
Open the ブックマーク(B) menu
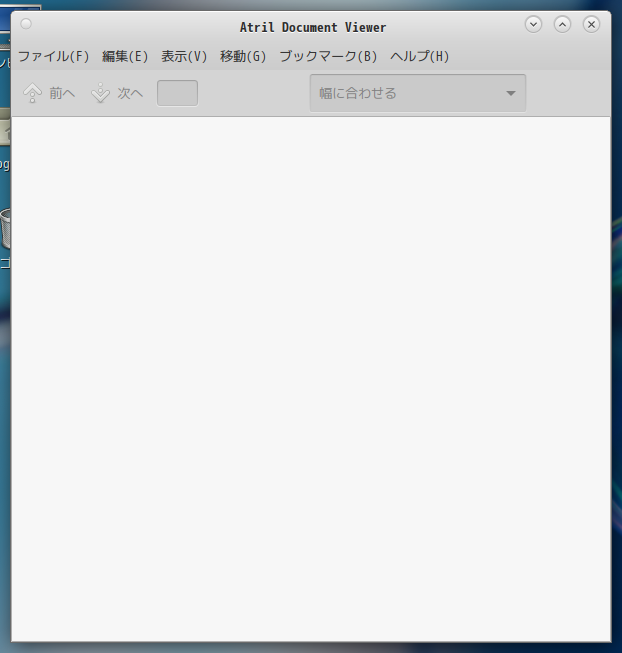(x=328, y=56)
